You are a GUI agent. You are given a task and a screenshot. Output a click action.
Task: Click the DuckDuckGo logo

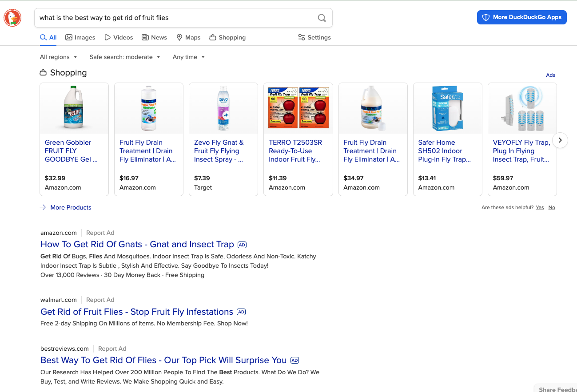coord(12,18)
